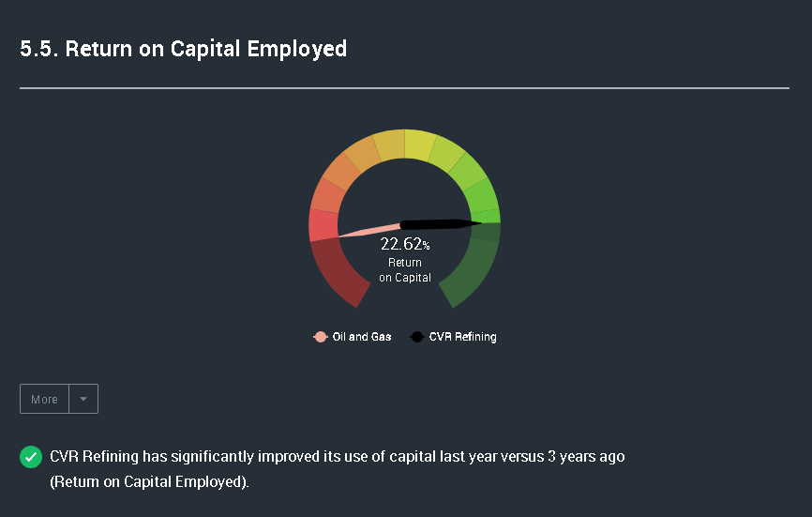Click the black CVR Refining legend marker
Screen dimensions: 812x517
click(x=417, y=337)
